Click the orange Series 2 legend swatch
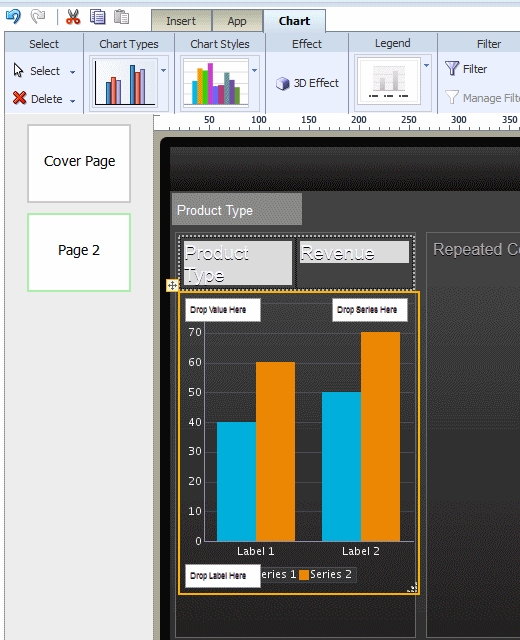520x640 pixels. click(x=304, y=575)
